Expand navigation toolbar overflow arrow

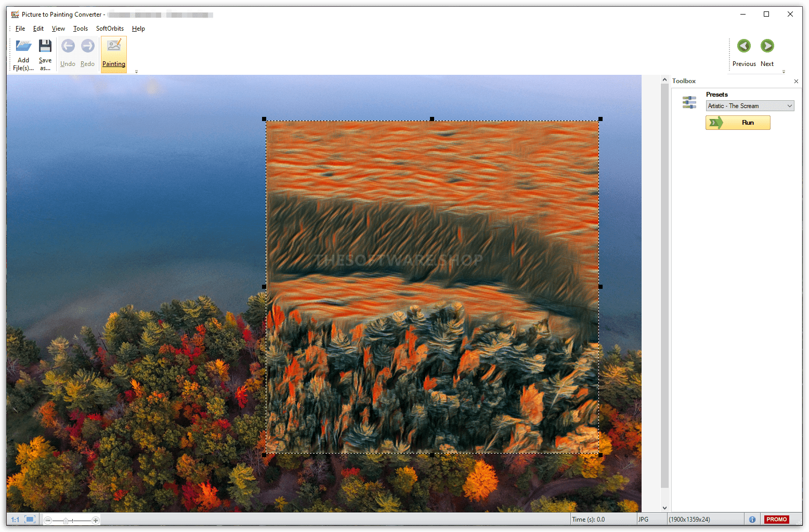(x=784, y=72)
